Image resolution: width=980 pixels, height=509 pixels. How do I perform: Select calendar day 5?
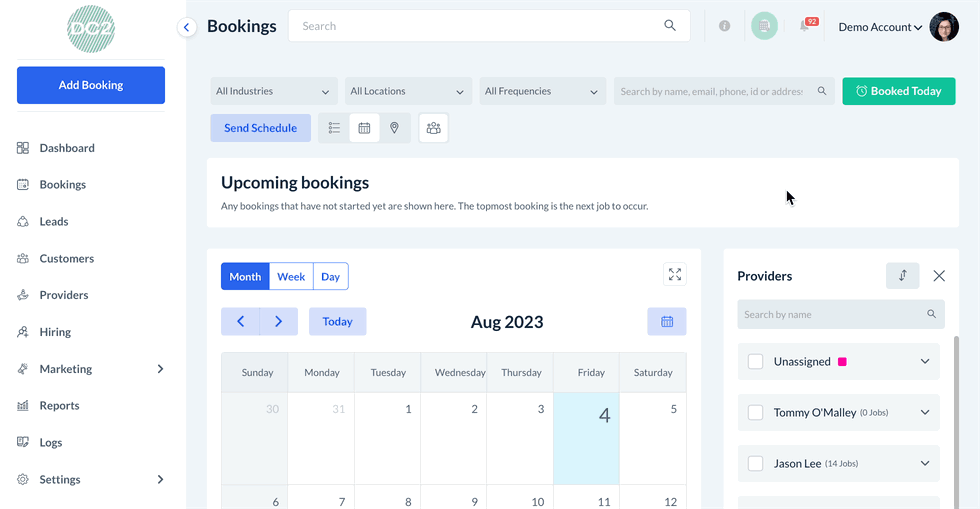(x=652, y=438)
